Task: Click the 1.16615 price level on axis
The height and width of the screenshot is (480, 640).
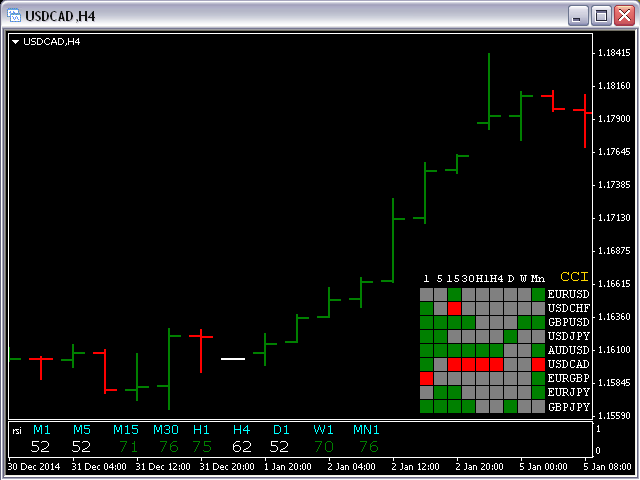Action: (614, 284)
